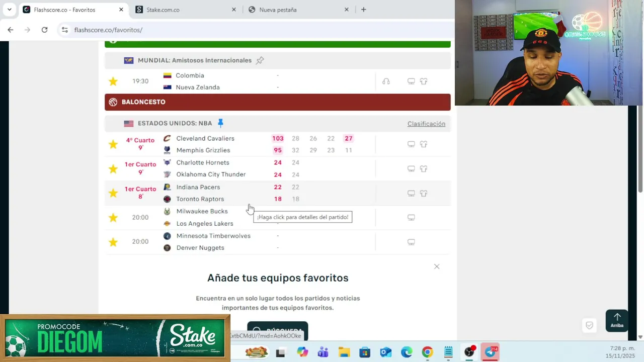The width and height of the screenshot is (644, 362).
Task: Click the shirt icon on Pacers game row
Action: (x=424, y=193)
